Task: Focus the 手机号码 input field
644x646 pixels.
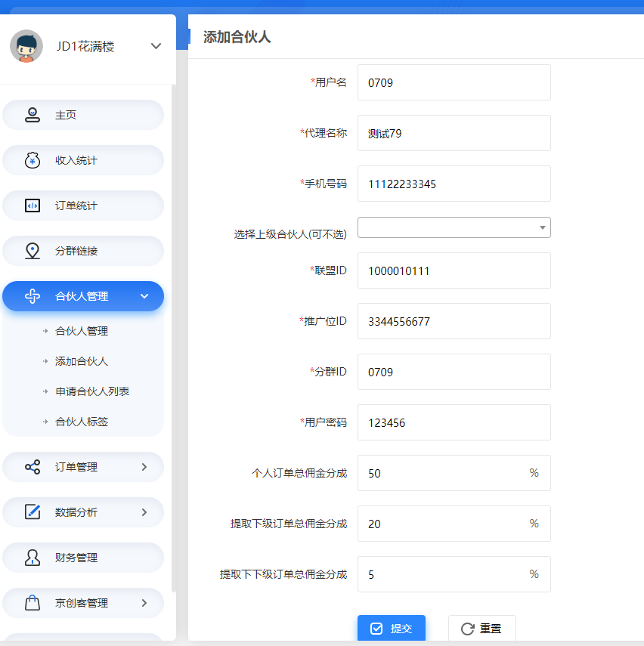Action: (454, 184)
